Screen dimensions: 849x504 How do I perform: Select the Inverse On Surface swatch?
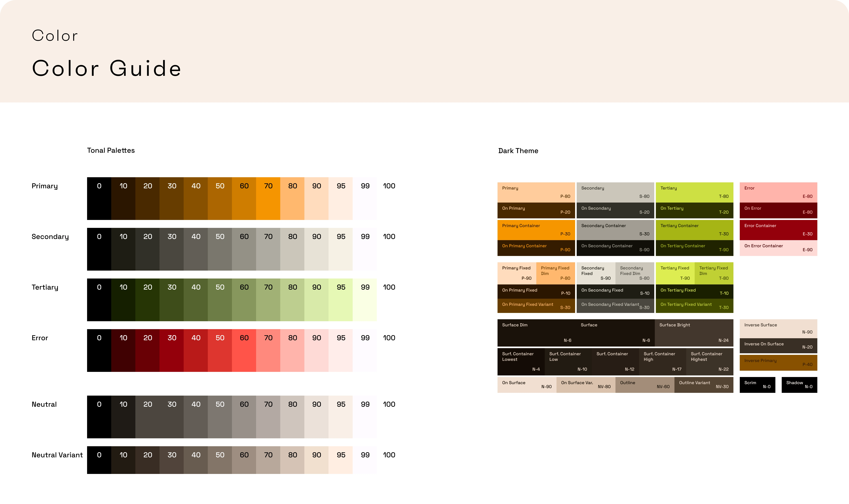[x=778, y=346]
